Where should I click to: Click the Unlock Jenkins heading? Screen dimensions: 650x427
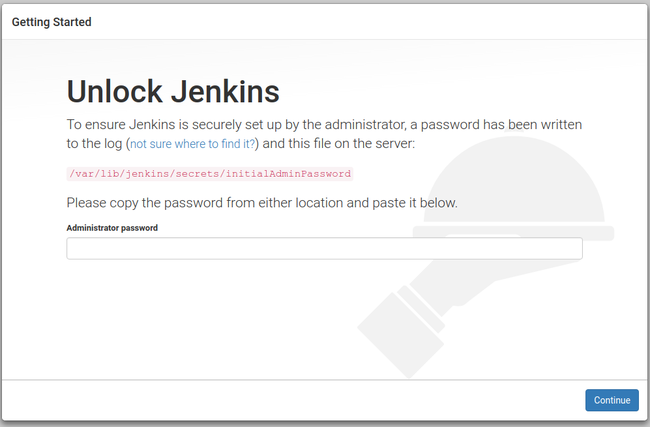tap(173, 92)
